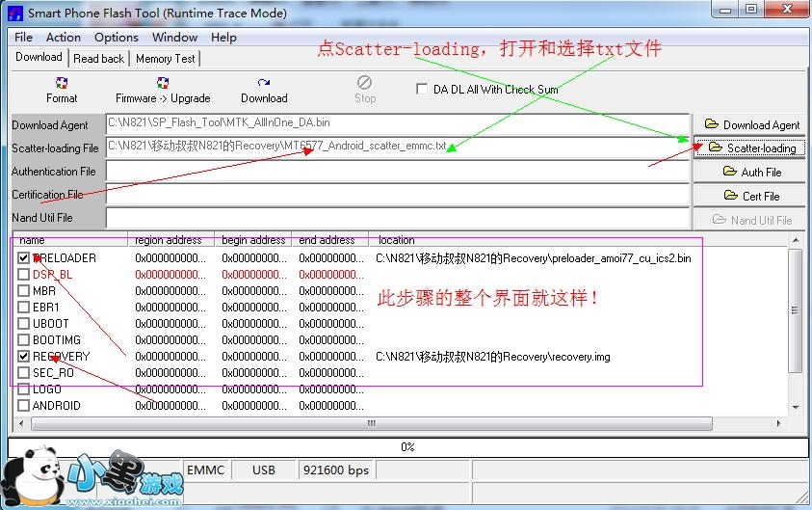Click the Download Agent path field
Viewport: 812px width, 510px height.
pos(397,124)
